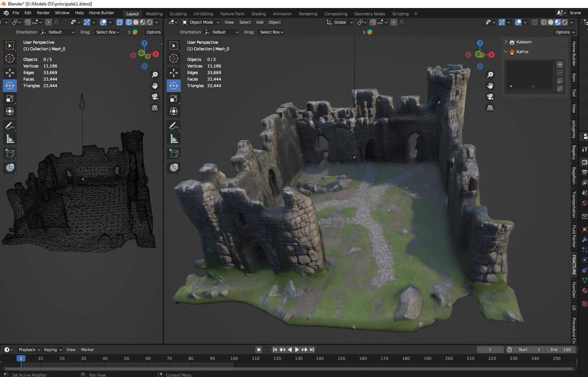Click the zoom magnifier icon in right viewport
Viewport: 588px width, 377px height.
tap(490, 74)
